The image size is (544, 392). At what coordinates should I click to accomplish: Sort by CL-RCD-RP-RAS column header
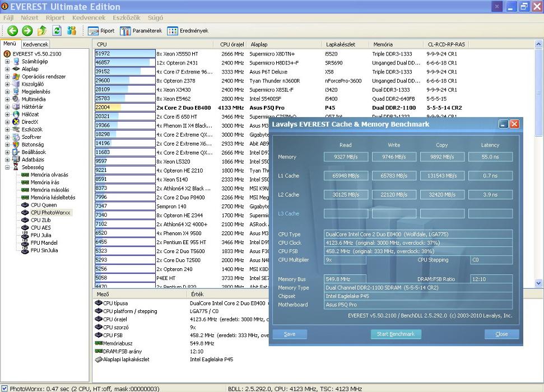point(446,44)
